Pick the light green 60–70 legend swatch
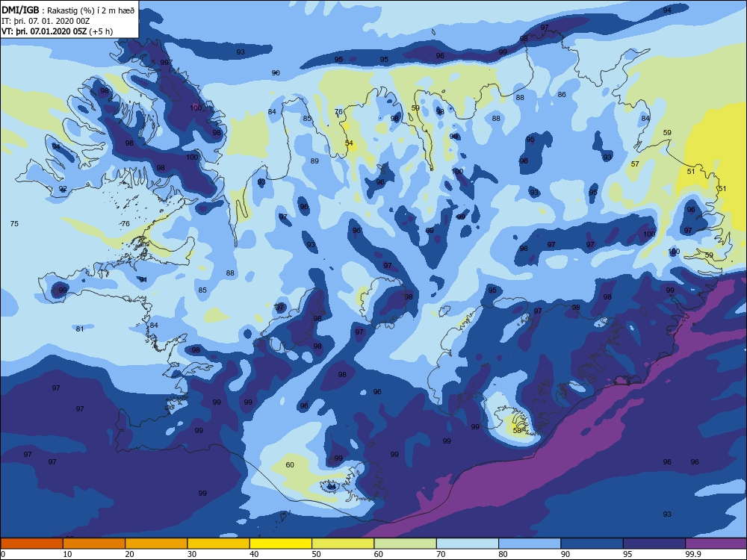This screenshot has width=747, height=560. pos(406,544)
